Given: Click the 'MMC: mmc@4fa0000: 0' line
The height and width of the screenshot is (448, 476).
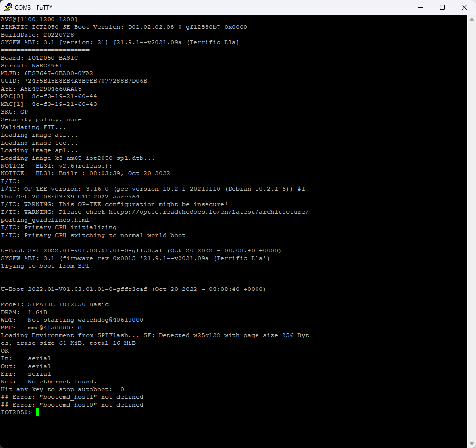Looking at the screenshot, I should tap(41, 328).
